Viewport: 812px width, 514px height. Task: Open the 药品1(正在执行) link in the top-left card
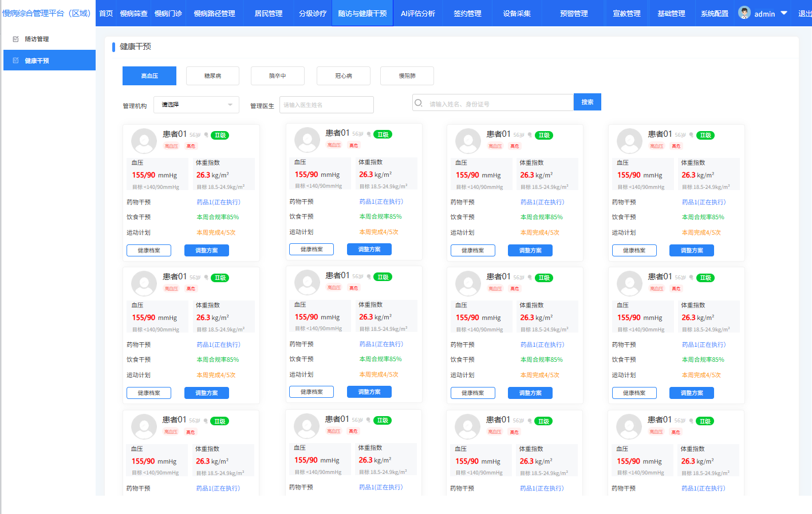pyautogui.click(x=218, y=202)
